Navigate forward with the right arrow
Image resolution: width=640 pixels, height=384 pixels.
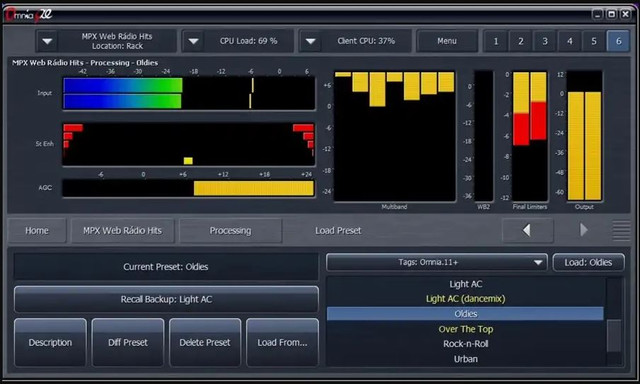tap(584, 230)
